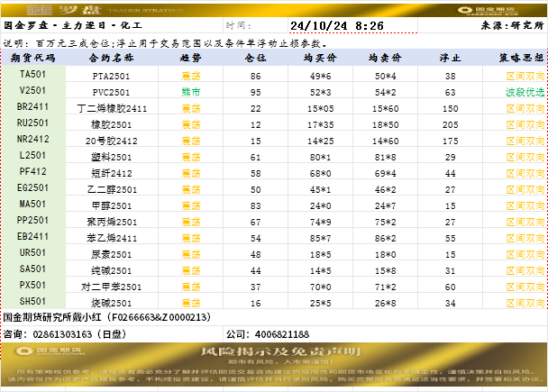Click the 趋势 column header

pyautogui.click(x=191, y=58)
